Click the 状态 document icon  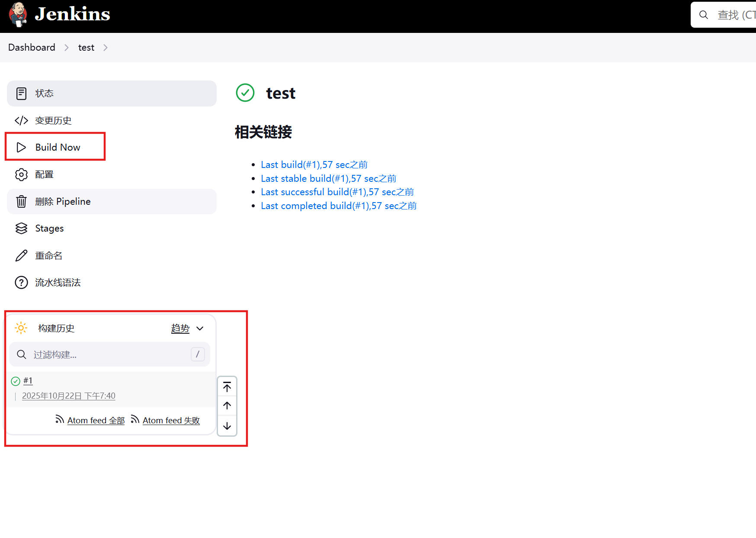coord(21,93)
